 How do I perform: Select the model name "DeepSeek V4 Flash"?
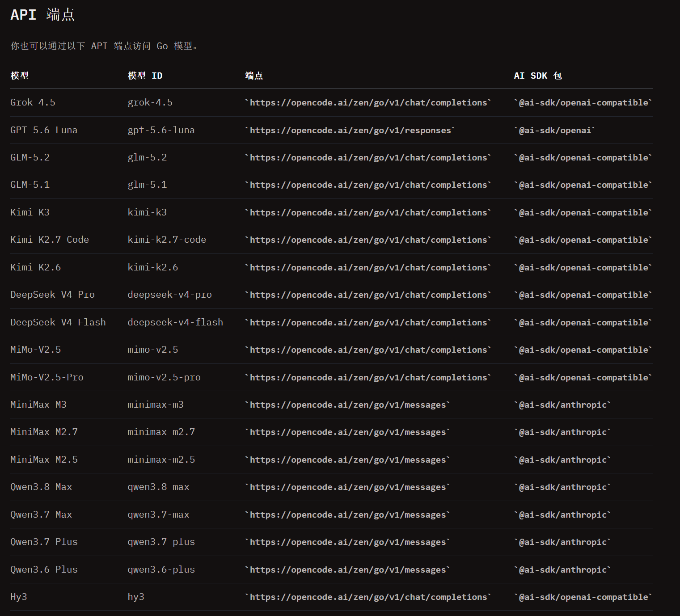click(x=58, y=322)
